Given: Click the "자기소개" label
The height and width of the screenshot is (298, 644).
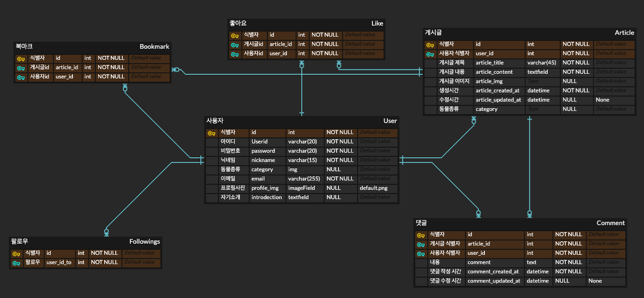Looking at the screenshot, I should 230,197.
